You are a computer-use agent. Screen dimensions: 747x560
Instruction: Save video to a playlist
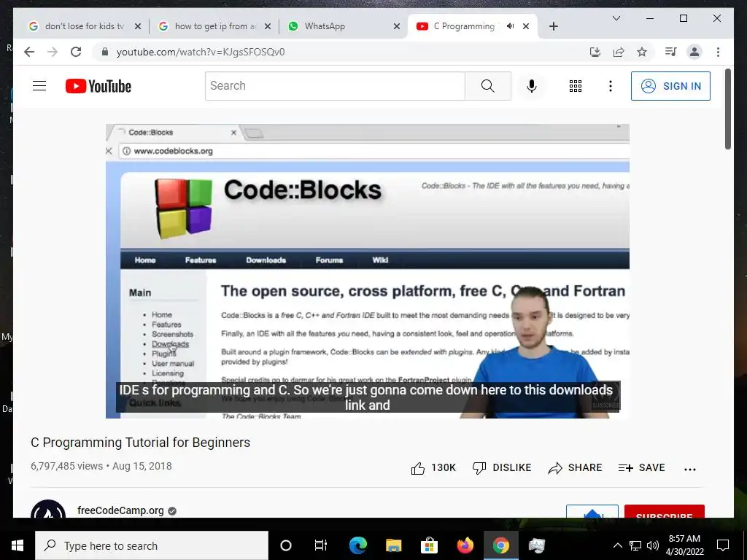(x=641, y=468)
